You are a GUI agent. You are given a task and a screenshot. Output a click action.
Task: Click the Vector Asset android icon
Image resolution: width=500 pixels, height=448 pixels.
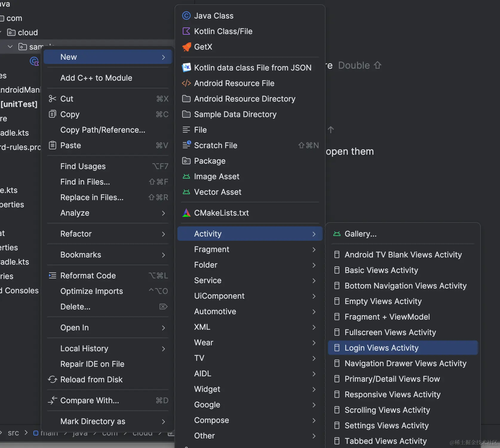186,192
